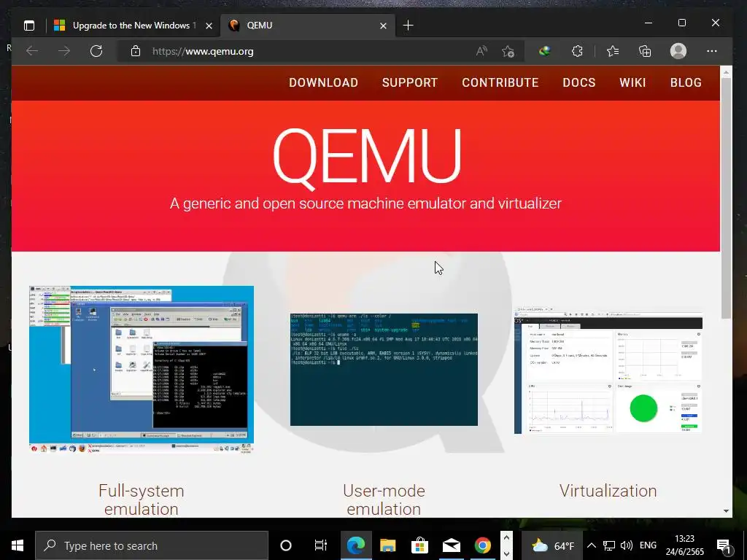
Task: Refresh the current page
Action: (96, 51)
